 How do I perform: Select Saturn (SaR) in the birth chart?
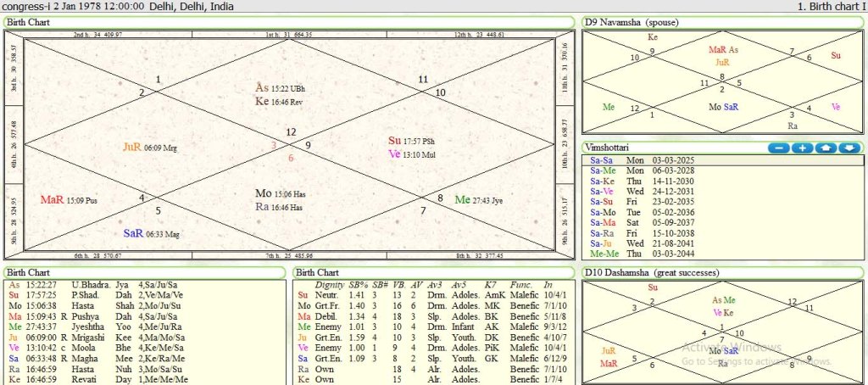tap(133, 233)
